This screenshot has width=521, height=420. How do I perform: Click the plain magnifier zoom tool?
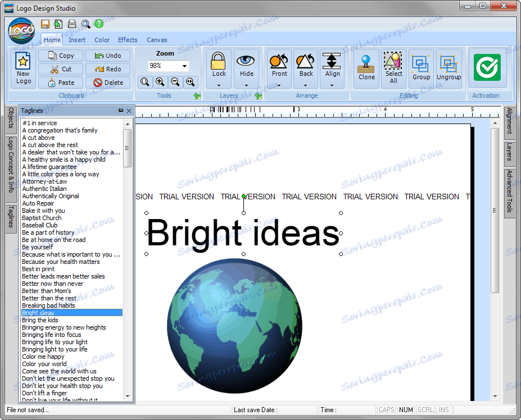[x=145, y=82]
